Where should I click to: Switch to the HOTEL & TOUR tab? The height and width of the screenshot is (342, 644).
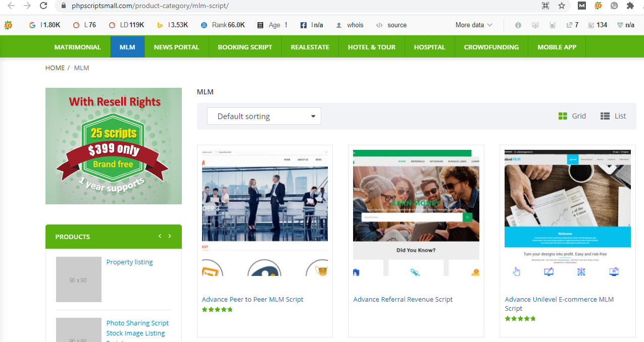point(372,46)
